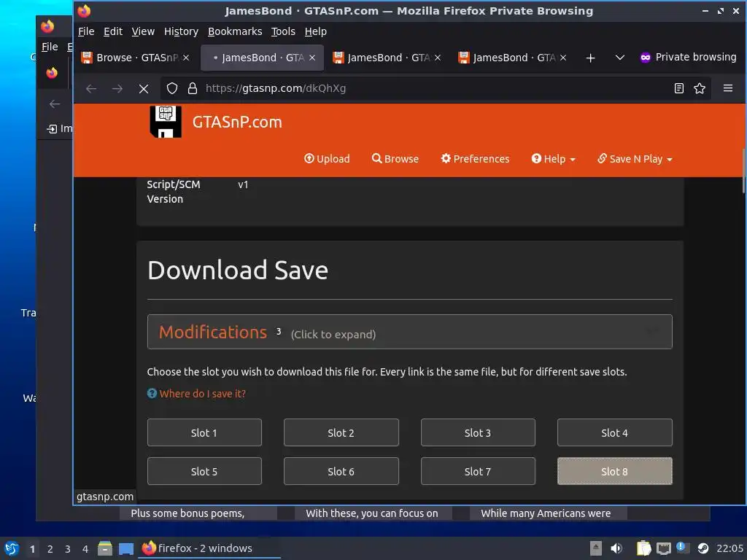List all tabs with the chevron dropdown
Viewport: 747px width, 560px height.
[x=619, y=58]
